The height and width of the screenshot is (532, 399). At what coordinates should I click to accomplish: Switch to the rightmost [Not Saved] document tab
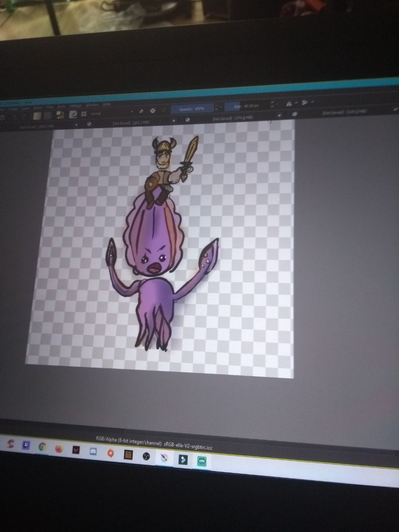tap(345, 112)
